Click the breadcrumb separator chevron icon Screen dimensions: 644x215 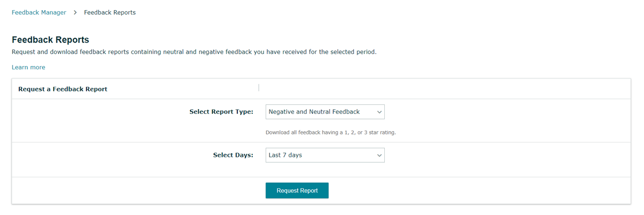tap(75, 12)
